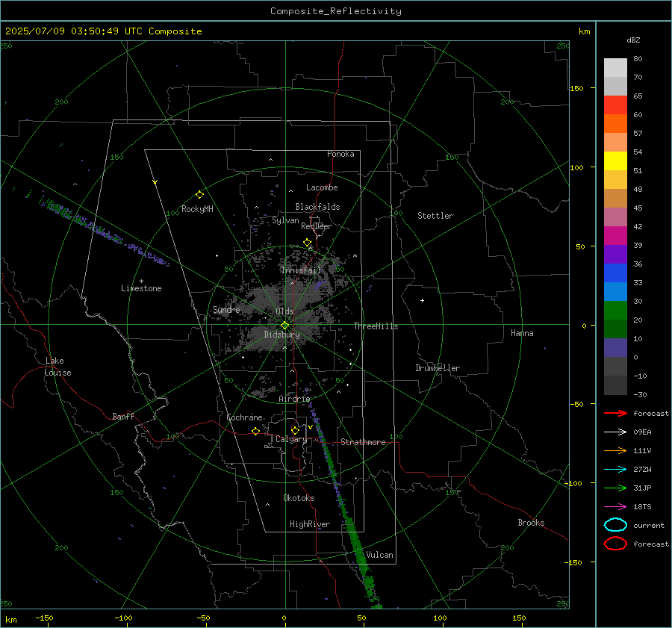The image size is (672, 628).
Task: Click the Vulcan town label
Action: 379,555
